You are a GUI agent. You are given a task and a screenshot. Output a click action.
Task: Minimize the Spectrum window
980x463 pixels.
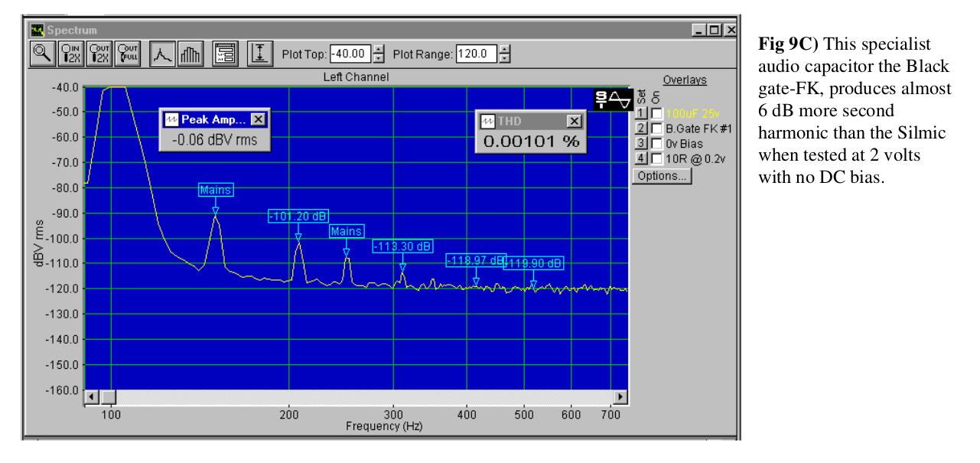699,30
